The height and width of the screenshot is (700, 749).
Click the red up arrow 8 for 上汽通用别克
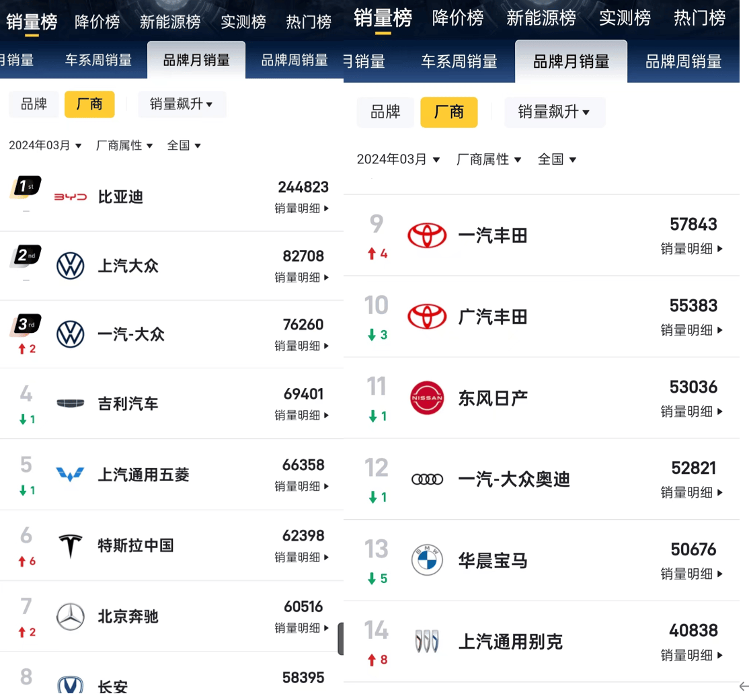pyautogui.click(x=378, y=660)
